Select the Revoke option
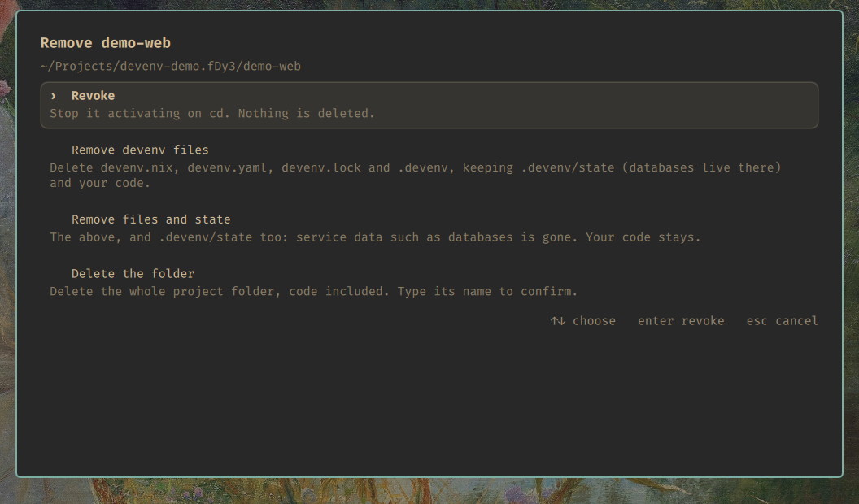This screenshot has height=504, width=859. tap(429, 105)
